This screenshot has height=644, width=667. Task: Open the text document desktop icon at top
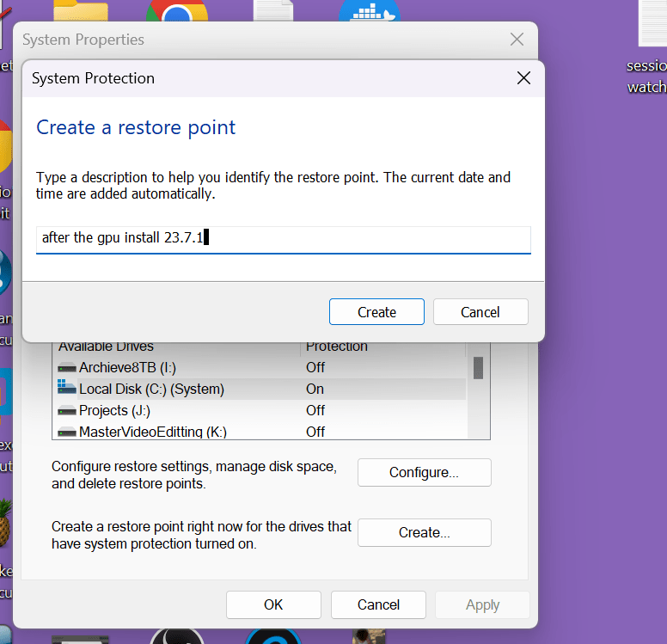273,10
